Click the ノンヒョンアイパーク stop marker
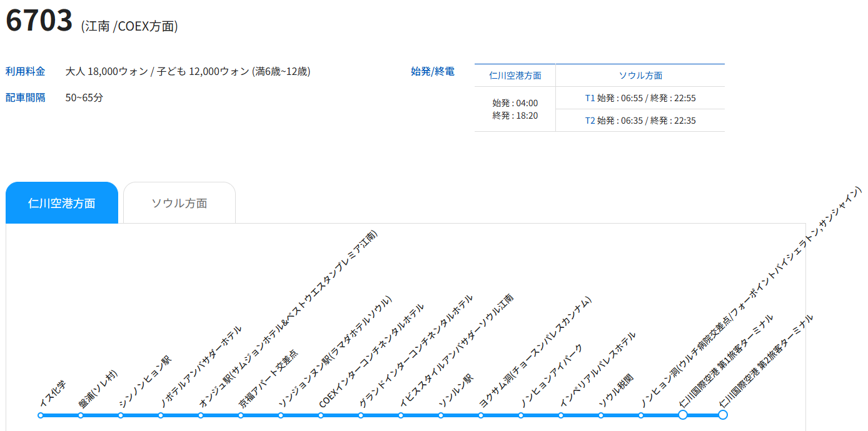Image resolution: width=868 pixels, height=431 pixels. click(521, 415)
